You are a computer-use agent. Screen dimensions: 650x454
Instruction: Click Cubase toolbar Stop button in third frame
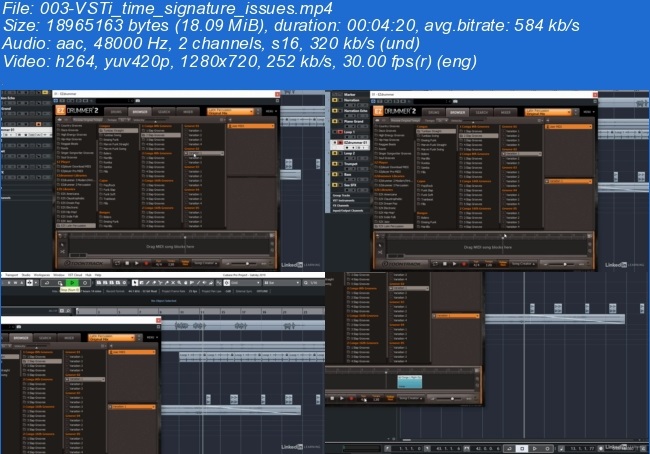click(60, 282)
